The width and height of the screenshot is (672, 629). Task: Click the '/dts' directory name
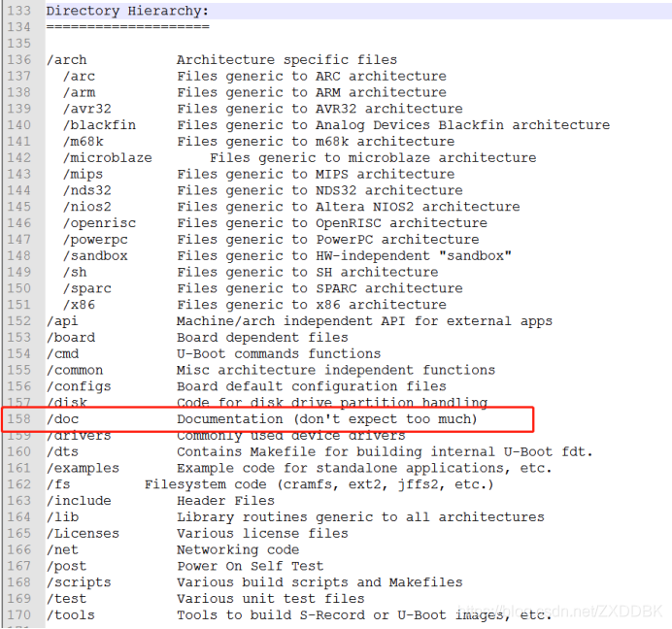(x=62, y=451)
